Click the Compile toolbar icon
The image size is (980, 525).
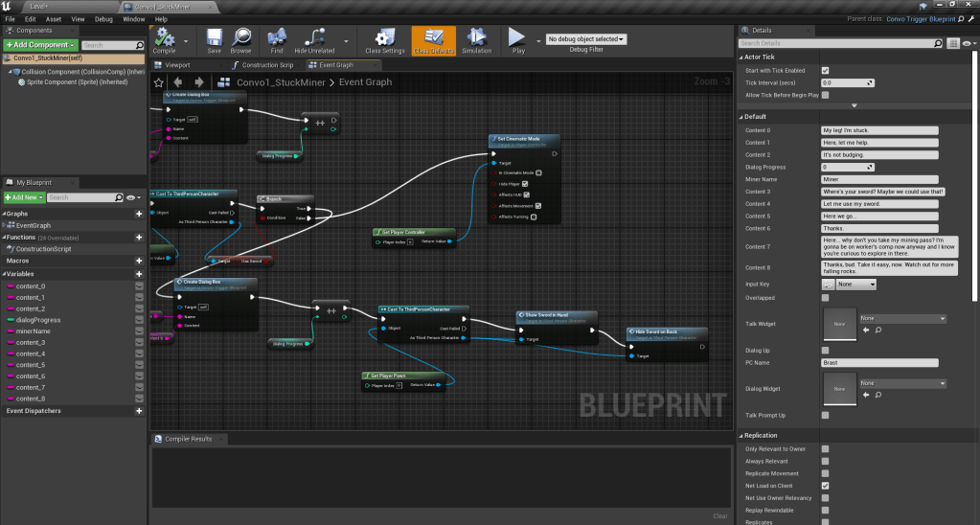point(164,38)
